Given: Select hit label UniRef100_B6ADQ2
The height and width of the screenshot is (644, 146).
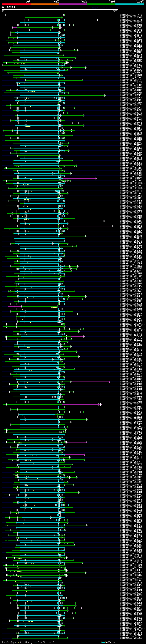Looking at the screenshot, I should click(x=131, y=93).
